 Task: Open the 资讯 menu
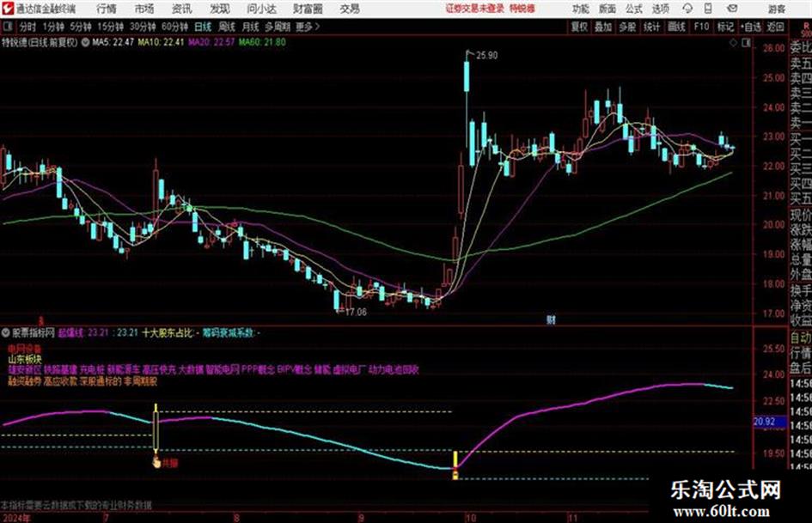click(182, 9)
